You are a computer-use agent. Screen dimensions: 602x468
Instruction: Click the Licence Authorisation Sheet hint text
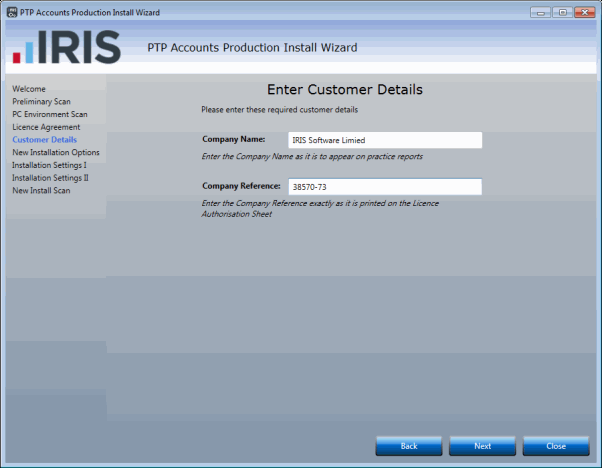(x=320, y=208)
